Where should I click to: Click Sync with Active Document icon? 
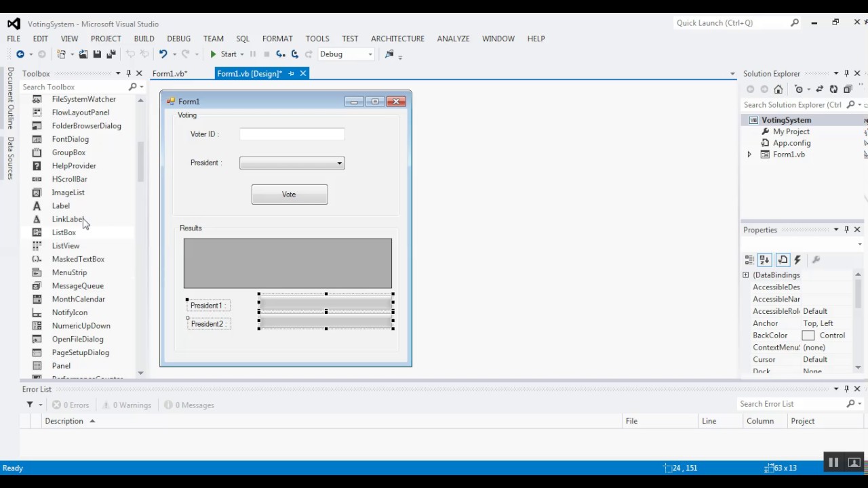pos(819,89)
